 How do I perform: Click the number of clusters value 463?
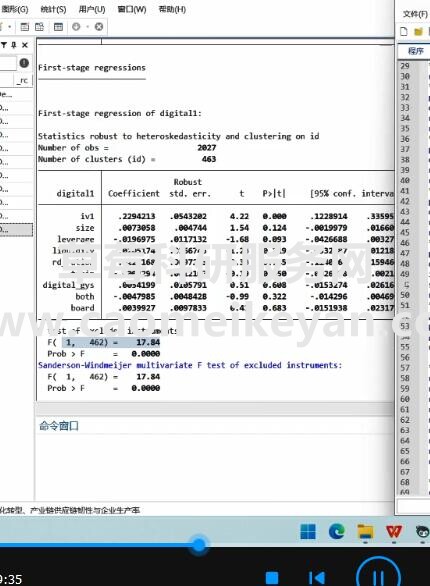(209, 159)
